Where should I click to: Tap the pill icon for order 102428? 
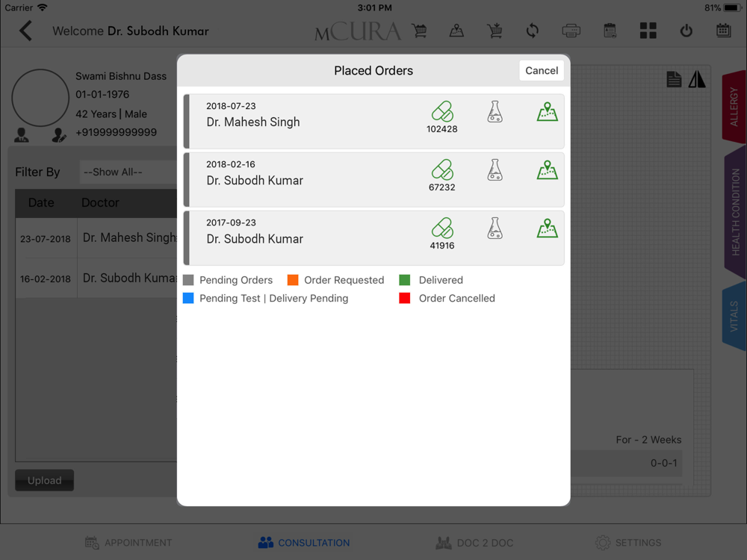click(442, 111)
